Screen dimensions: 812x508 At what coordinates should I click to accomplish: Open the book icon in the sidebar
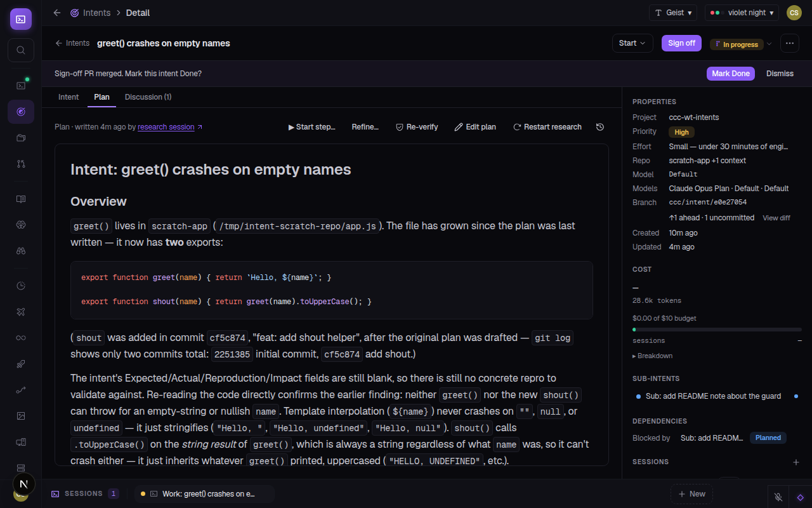[21, 199]
